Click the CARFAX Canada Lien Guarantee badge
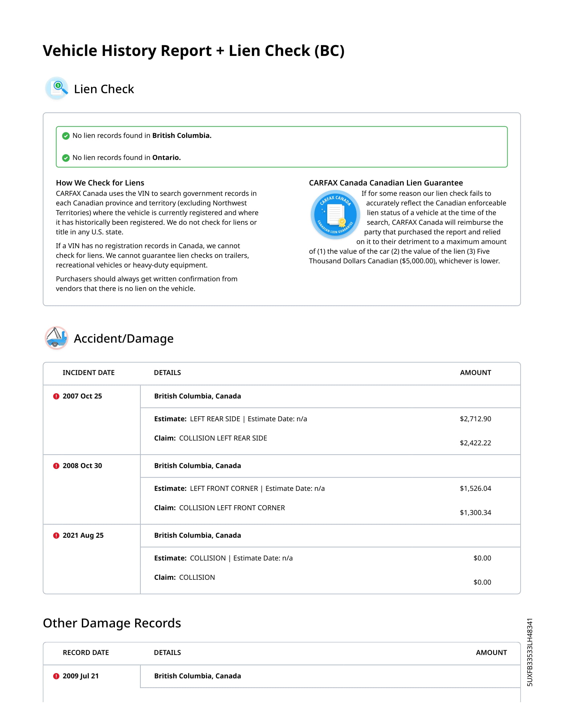 tap(335, 214)
